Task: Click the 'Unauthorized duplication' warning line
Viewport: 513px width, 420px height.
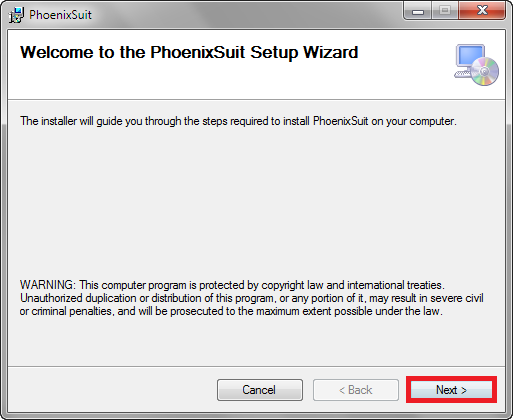Action: (251, 298)
